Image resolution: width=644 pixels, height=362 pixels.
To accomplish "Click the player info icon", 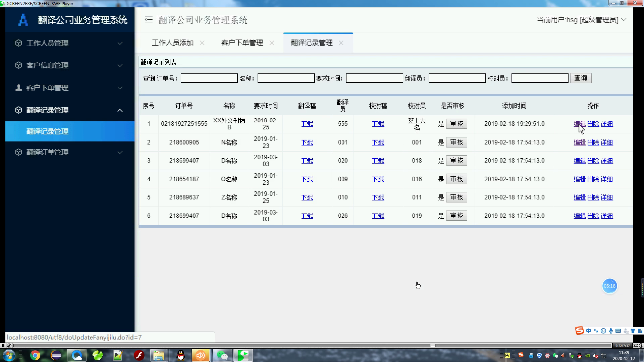I will [x=641, y=346].
